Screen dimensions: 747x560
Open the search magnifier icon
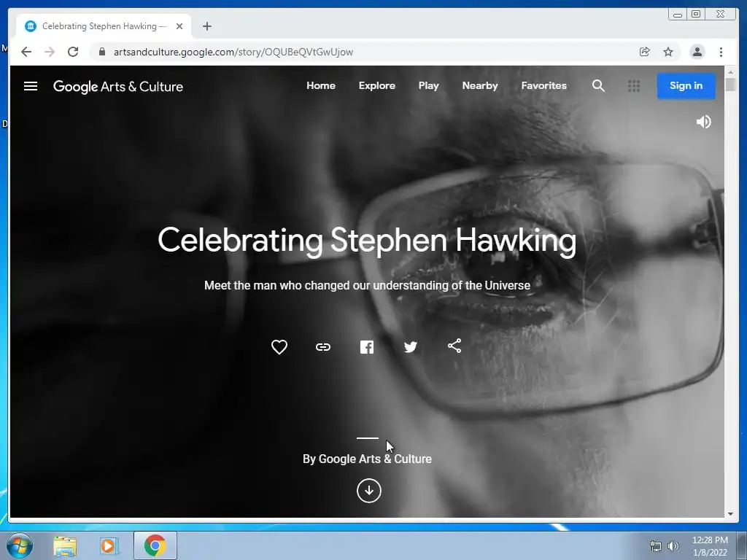(598, 86)
